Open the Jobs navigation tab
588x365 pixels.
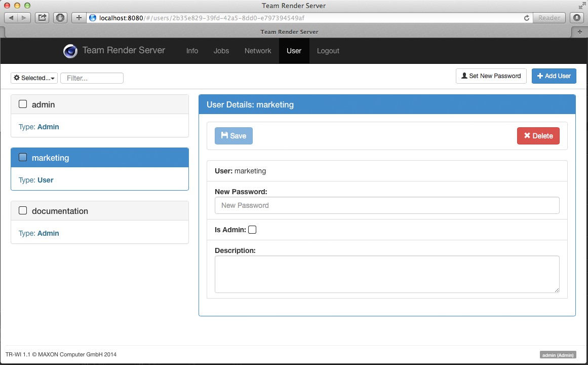[221, 51]
